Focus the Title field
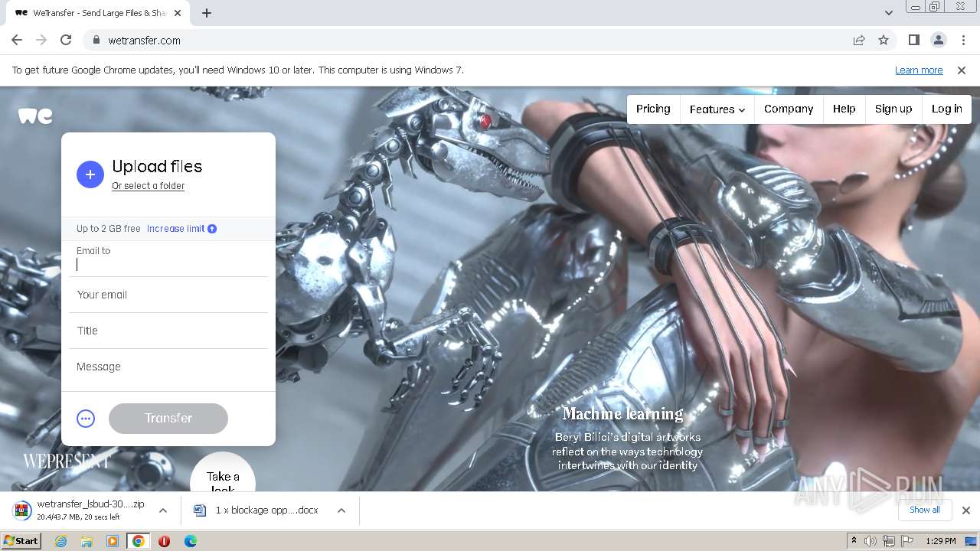Screen dimensions: 980x551 tap(168, 331)
